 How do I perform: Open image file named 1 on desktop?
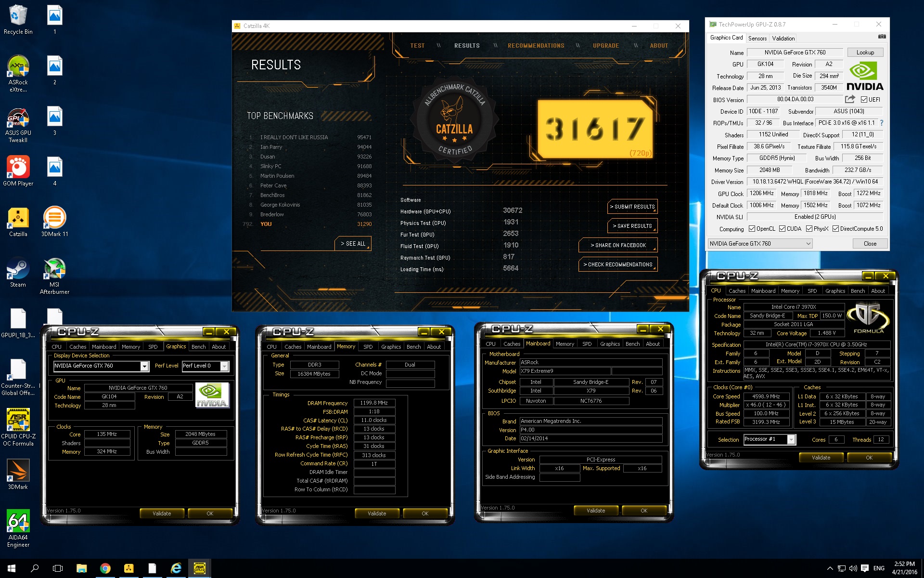[54, 20]
